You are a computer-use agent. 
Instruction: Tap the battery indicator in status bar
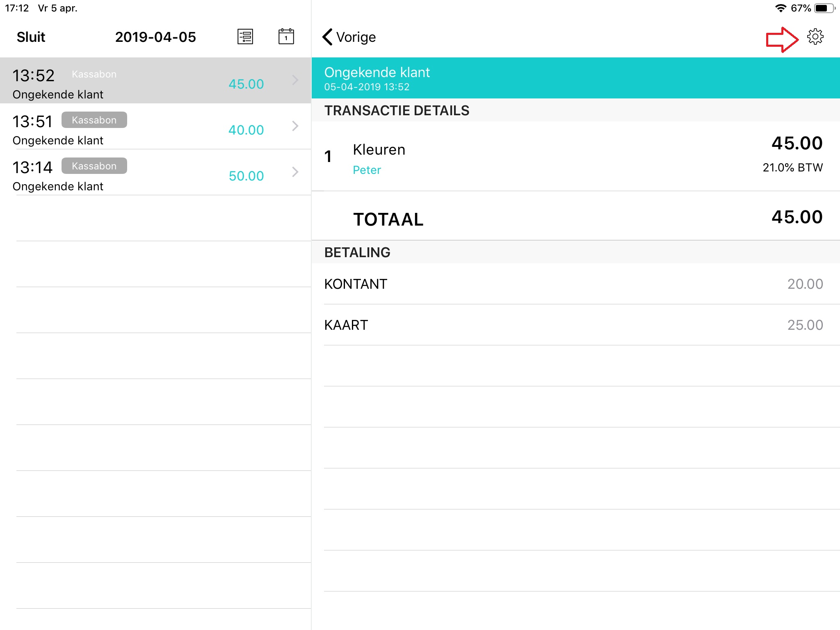pos(824,8)
